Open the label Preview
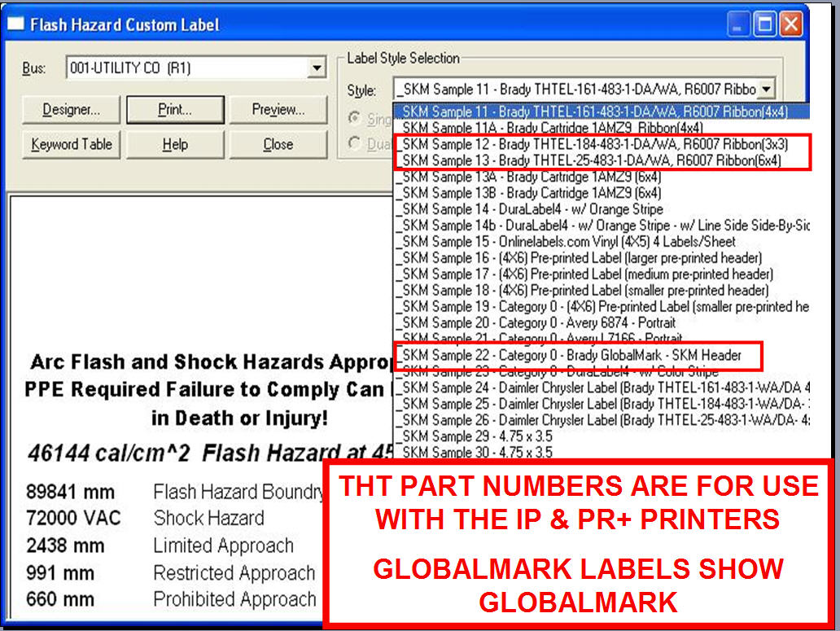 [278, 110]
